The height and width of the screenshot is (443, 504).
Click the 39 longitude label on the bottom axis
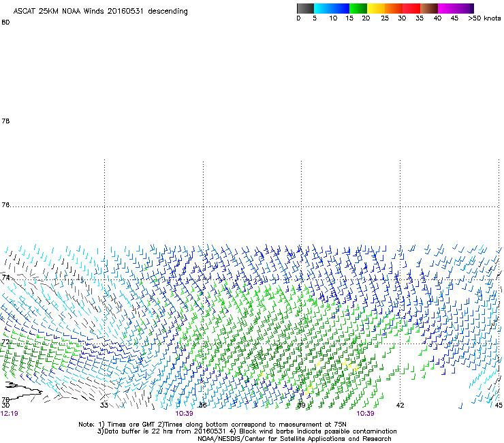301,406
